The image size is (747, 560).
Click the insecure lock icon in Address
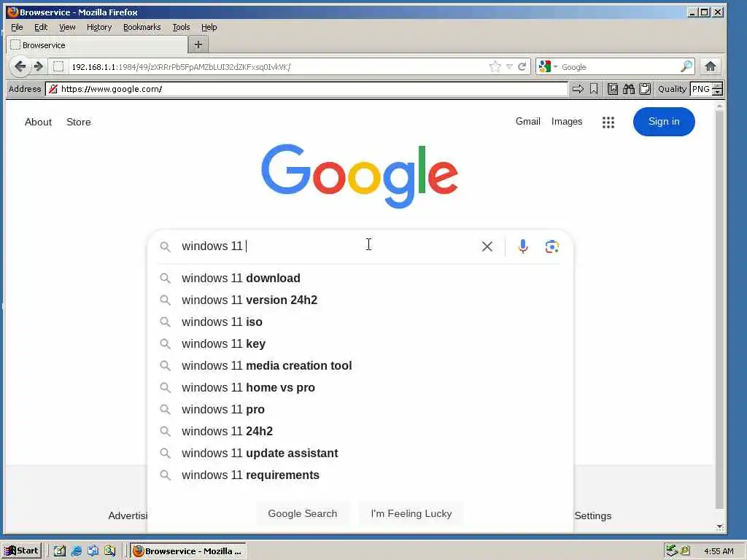53,89
